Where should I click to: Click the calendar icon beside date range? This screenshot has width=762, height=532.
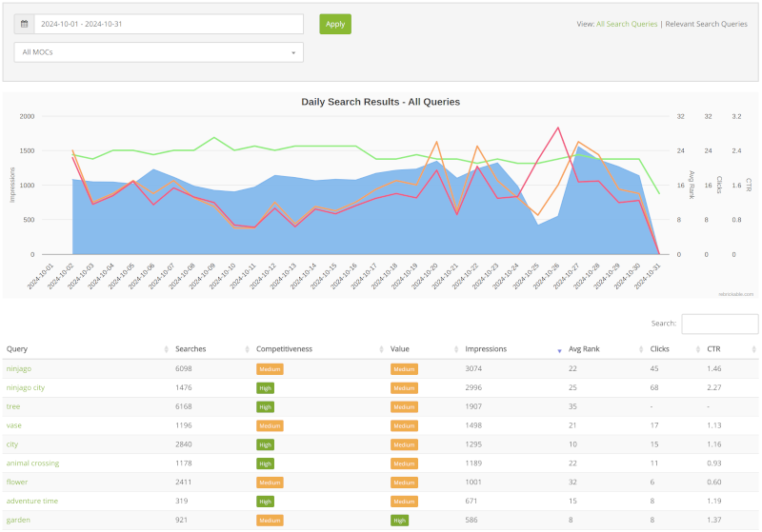(x=24, y=24)
